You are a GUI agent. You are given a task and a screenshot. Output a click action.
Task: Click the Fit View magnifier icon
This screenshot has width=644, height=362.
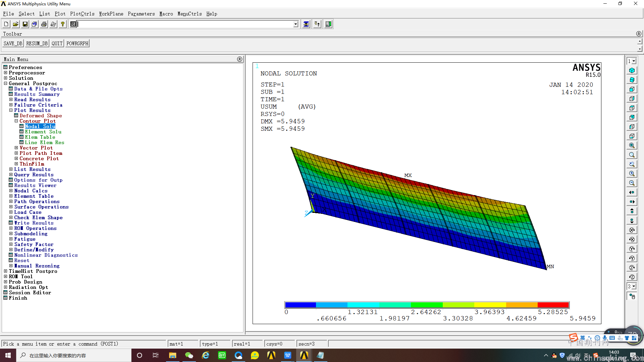pos(632,145)
